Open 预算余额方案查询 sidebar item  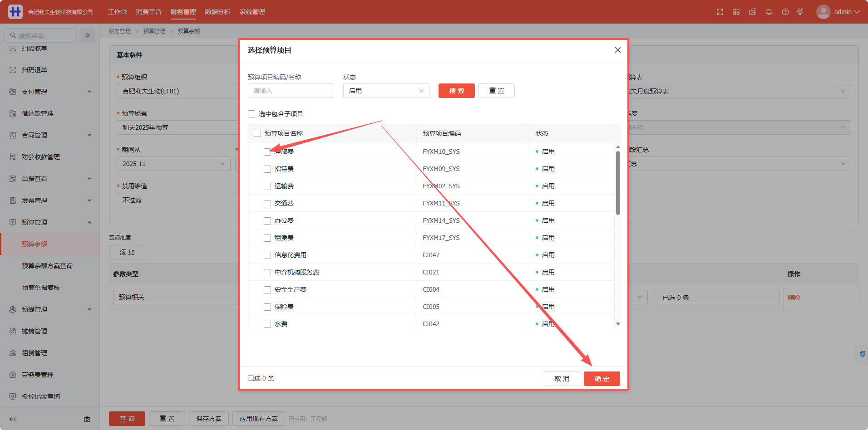click(47, 266)
